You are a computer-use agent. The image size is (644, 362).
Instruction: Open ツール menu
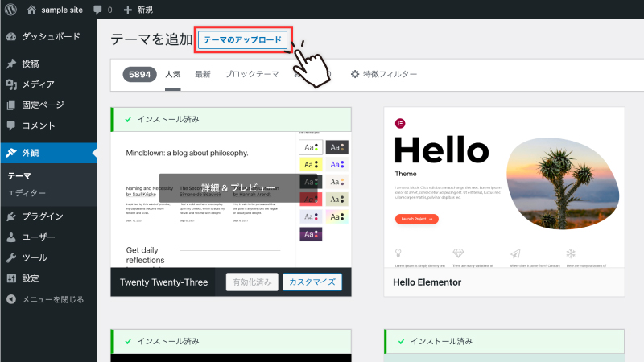[35, 257]
